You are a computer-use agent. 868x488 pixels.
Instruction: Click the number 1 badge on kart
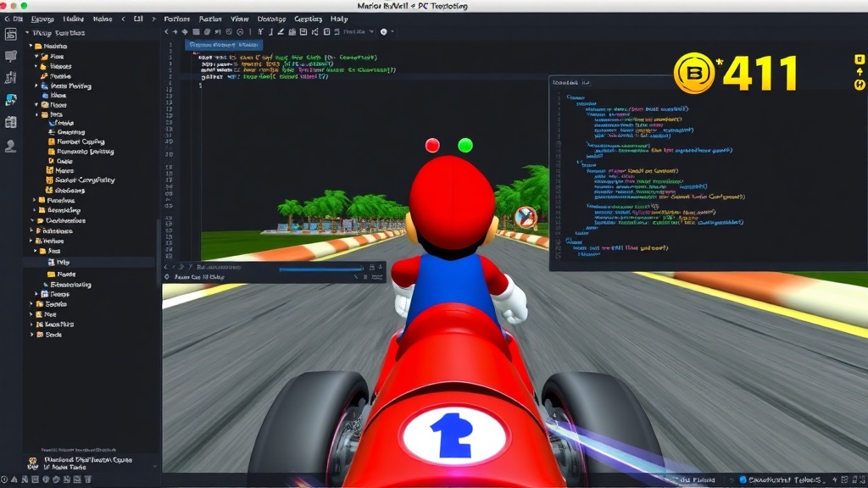pos(453,435)
